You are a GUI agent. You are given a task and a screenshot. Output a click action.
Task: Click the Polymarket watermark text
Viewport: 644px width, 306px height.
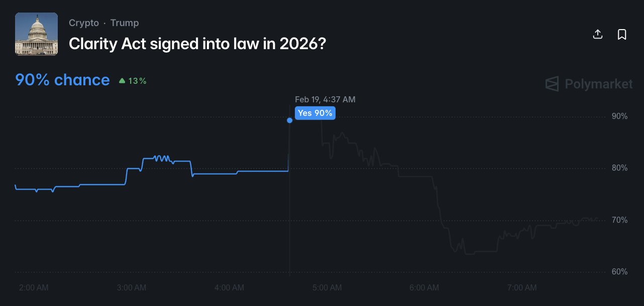(x=599, y=84)
